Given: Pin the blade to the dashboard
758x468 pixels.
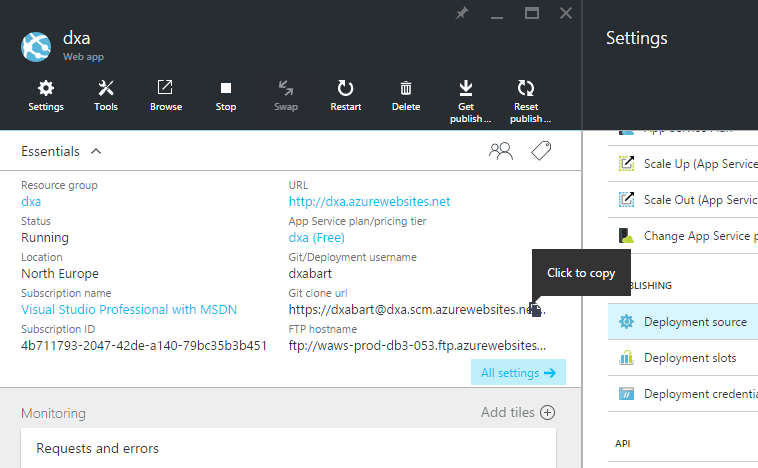Looking at the screenshot, I should coord(461,14).
